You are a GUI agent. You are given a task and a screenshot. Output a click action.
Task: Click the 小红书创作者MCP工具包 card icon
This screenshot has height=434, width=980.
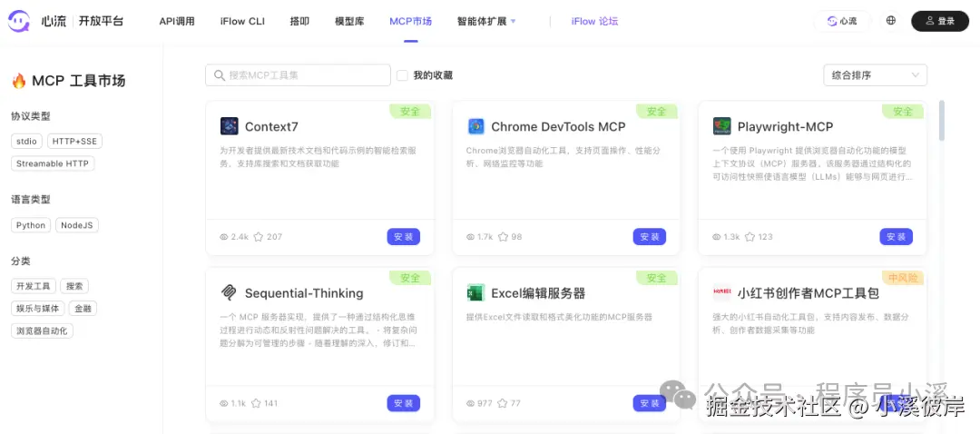coord(722,292)
